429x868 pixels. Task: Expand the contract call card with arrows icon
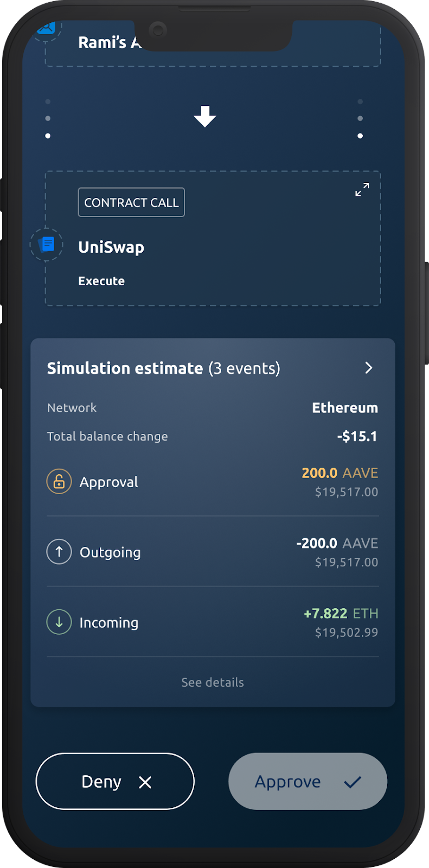[x=362, y=189]
